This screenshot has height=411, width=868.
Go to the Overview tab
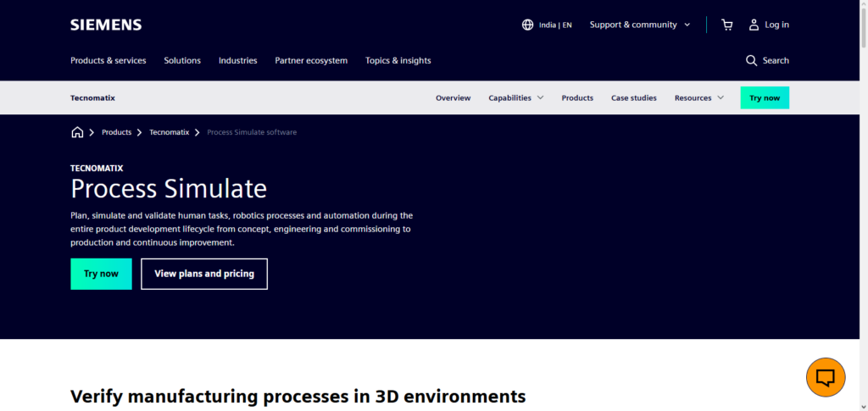coord(453,98)
